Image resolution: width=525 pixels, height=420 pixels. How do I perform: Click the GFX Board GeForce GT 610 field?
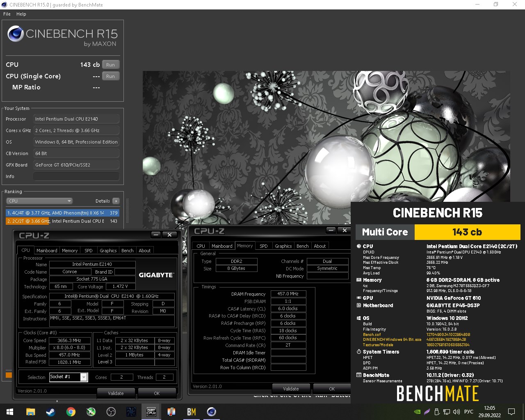[x=76, y=165]
